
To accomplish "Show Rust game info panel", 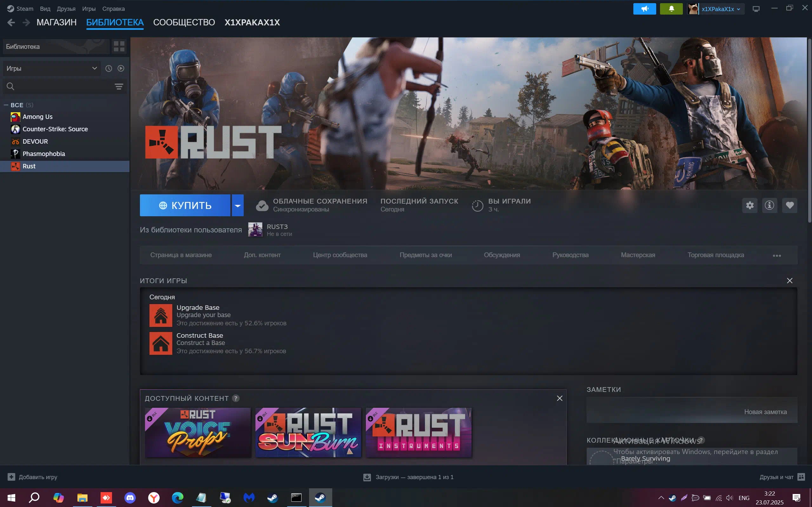I will pos(769,205).
